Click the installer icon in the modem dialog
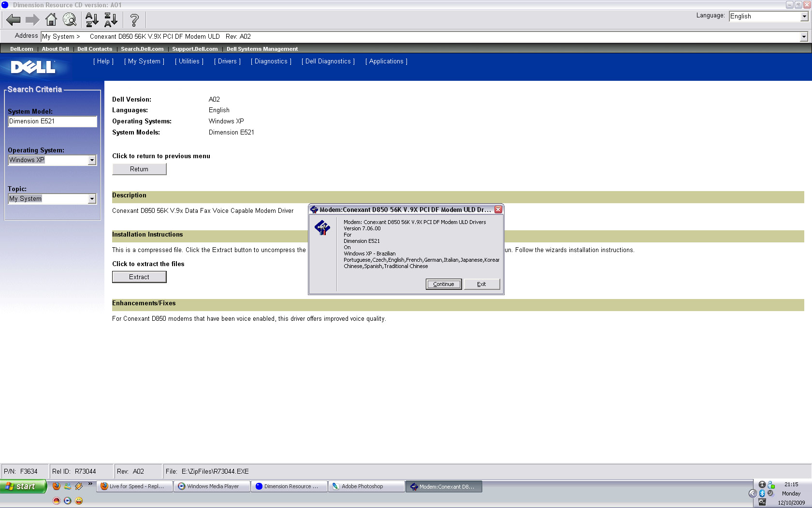 click(322, 227)
